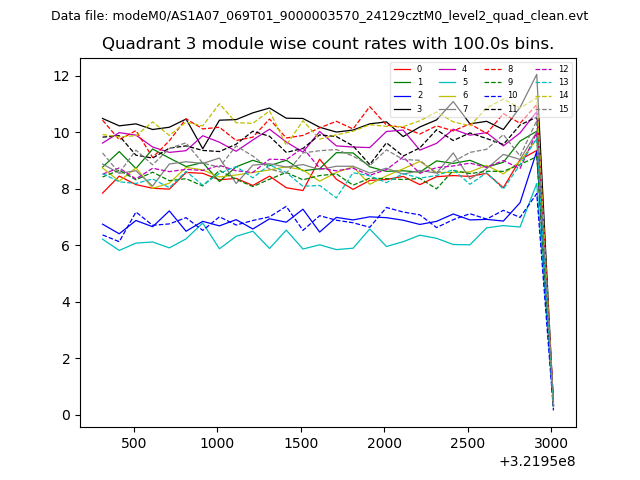
Task: Click the cyan solid line legend marker for module 5
Action: (447, 82)
